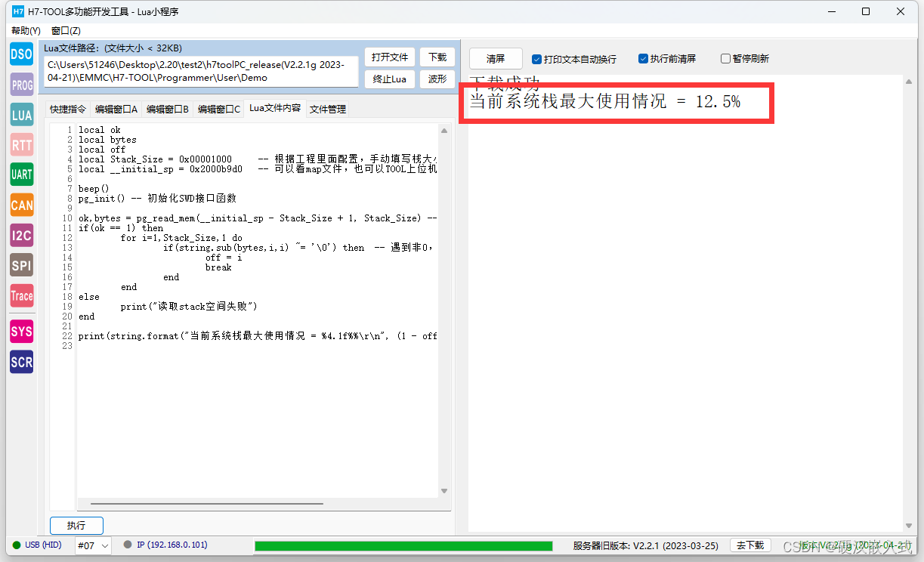Viewport: 924px width, 562px height.
Task: Open the RTT viewer tool
Action: pyautogui.click(x=22, y=145)
